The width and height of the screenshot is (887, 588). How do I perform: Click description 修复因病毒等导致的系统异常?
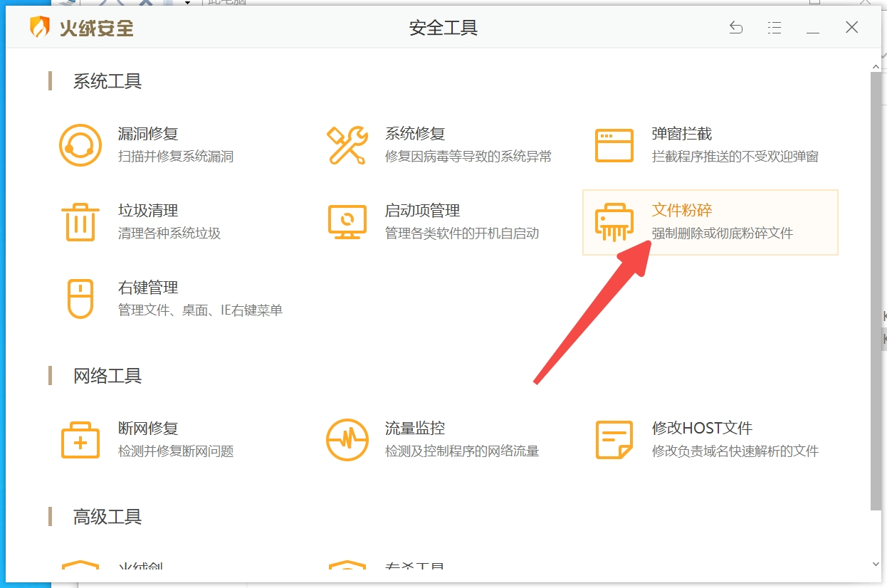click(468, 157)
